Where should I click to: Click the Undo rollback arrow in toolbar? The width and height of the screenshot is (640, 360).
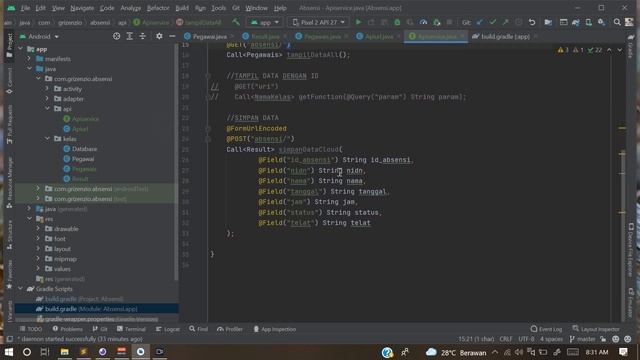531,22
